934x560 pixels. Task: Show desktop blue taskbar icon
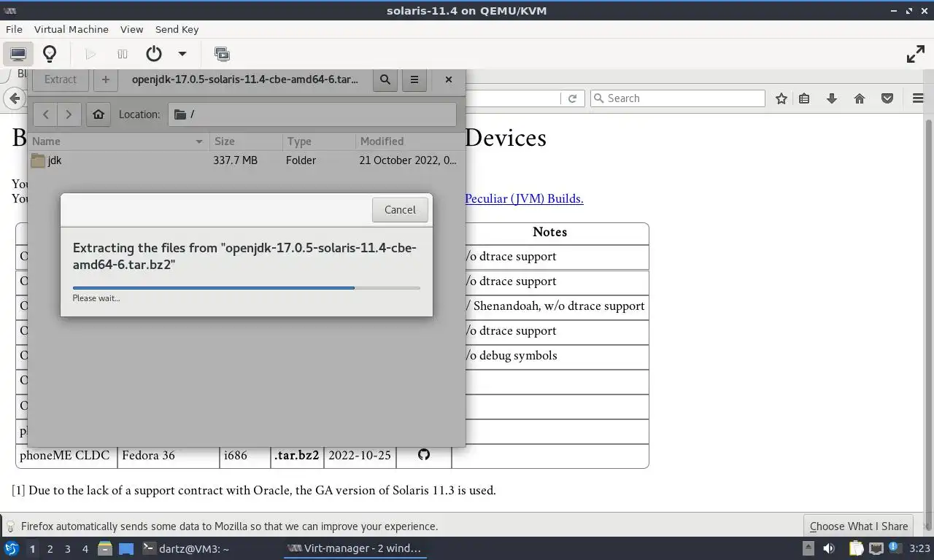coord(126,548)
